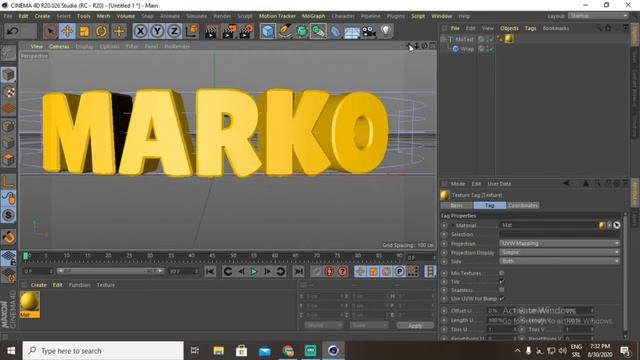Viewport: 640px width, 360px height.
Task: Click the taskbar search box
Action: point(103,351)
